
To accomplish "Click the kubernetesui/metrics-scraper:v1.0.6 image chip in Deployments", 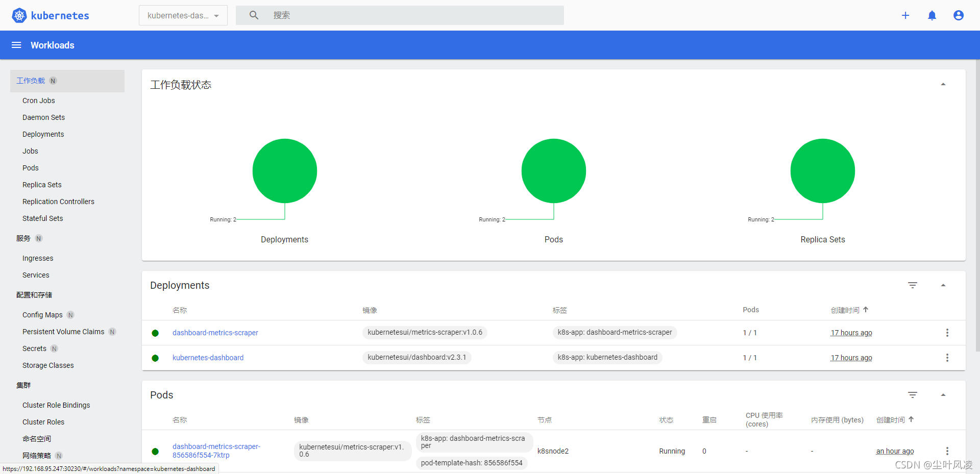I will click(x=425, y=332).
